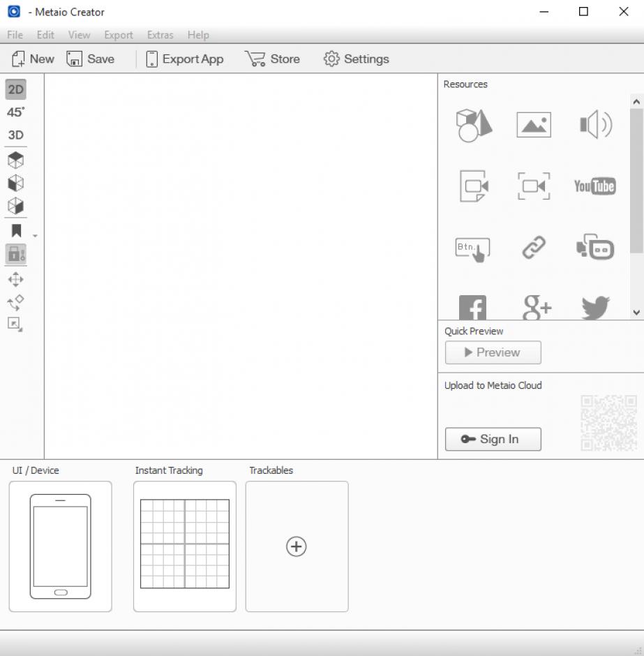The height and width of the screenshot is (656, 644).
Task: Click Export App in the toolbar
Action: point(184,59)
